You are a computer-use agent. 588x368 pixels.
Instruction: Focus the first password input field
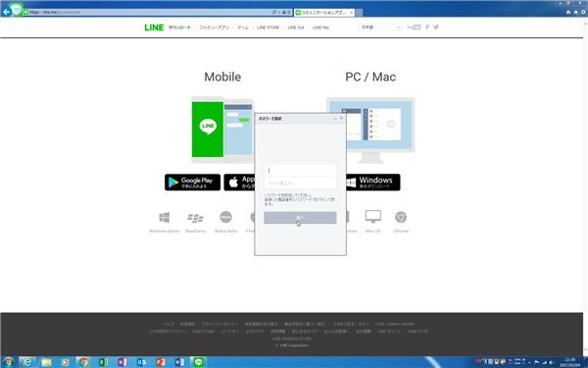pos(300,170)
